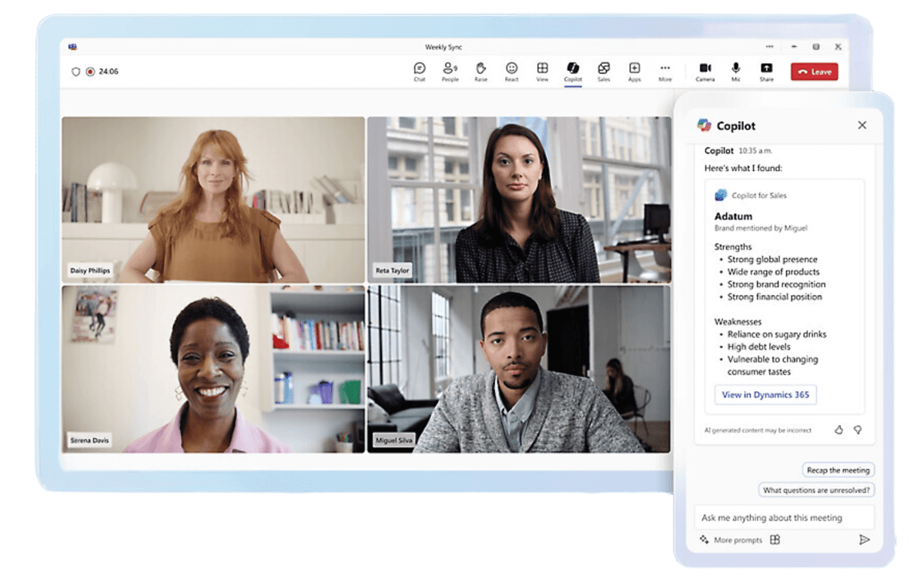924x583 pixels.
Task: Select Reta Taylor video tile
Action: 519,199
